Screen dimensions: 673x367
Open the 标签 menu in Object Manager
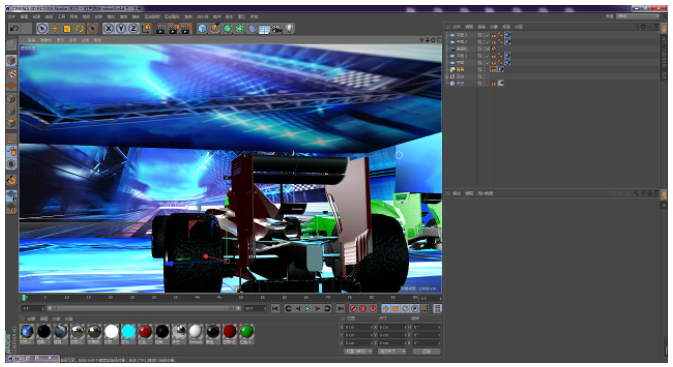tap(506, 27)
